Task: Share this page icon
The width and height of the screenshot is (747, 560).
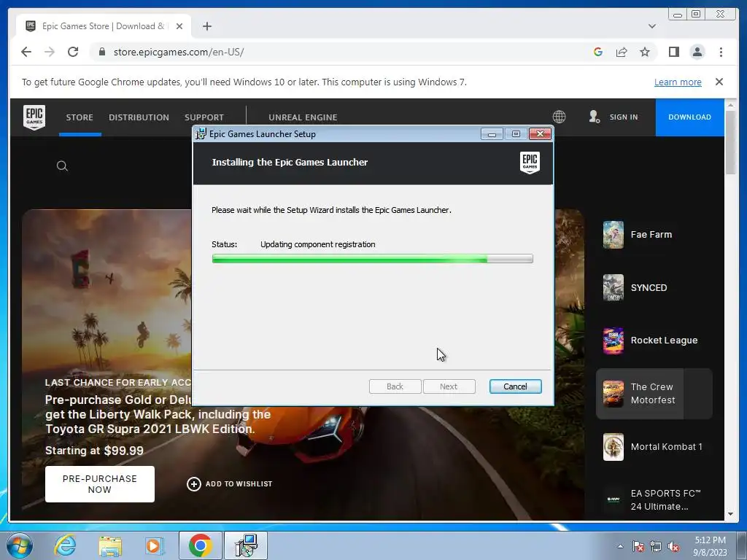Action: pos(622,52)
